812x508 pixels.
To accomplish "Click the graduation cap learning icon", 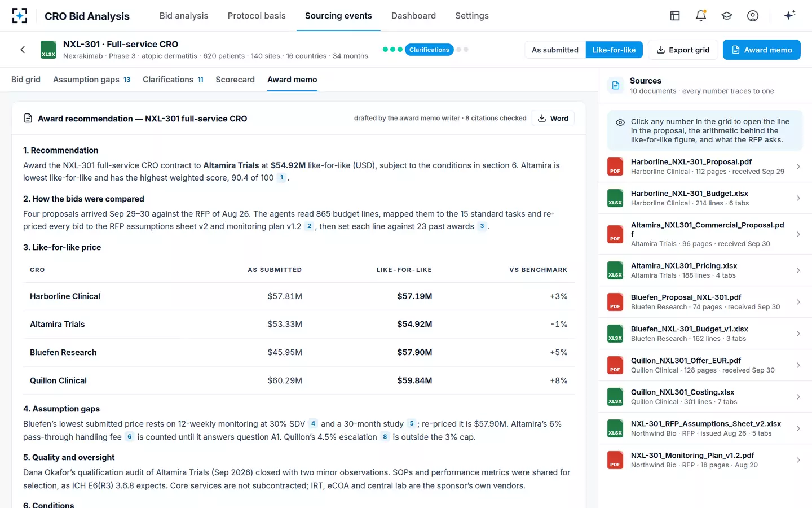I will 727,16.
